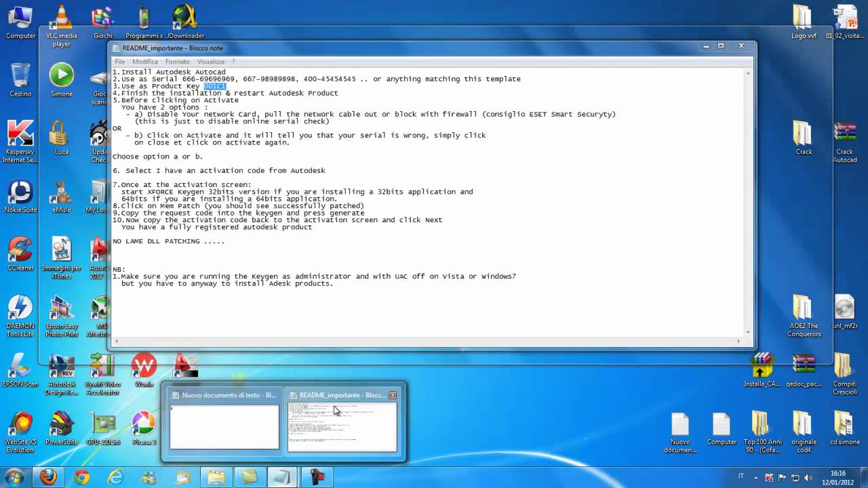Launch Firefox from the taskbar

pyautogui.click(x=48, y=477)
